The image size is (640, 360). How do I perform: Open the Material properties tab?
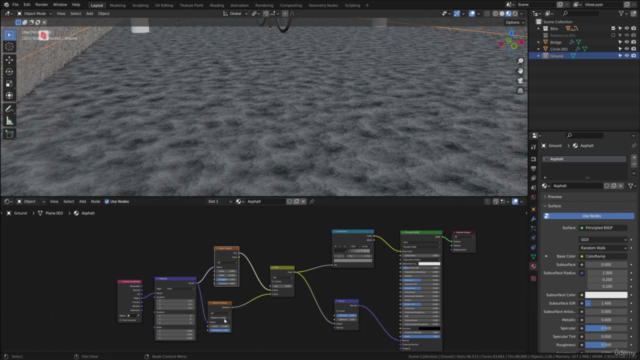(x=533, y=267)
